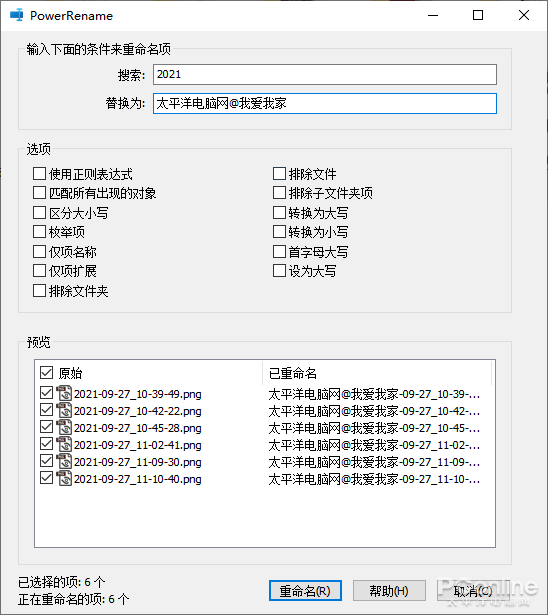The image size is (548, 615).
Task: Tick the 匹配所有出现的对象 option
Action: pos(39,193)
